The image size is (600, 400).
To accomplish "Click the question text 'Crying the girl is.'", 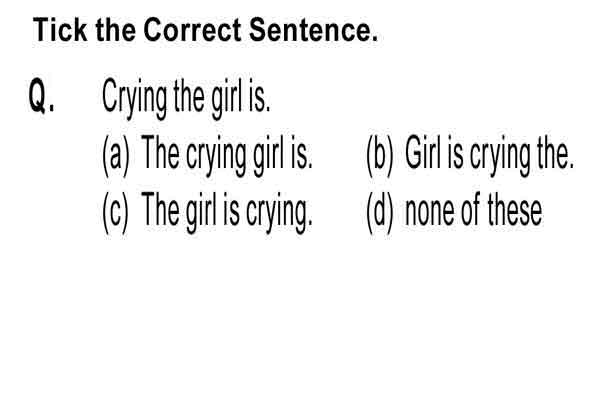I will [186, 98].
